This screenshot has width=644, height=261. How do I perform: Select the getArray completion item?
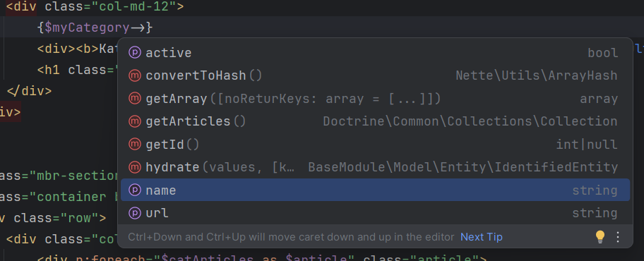(375, 99)
